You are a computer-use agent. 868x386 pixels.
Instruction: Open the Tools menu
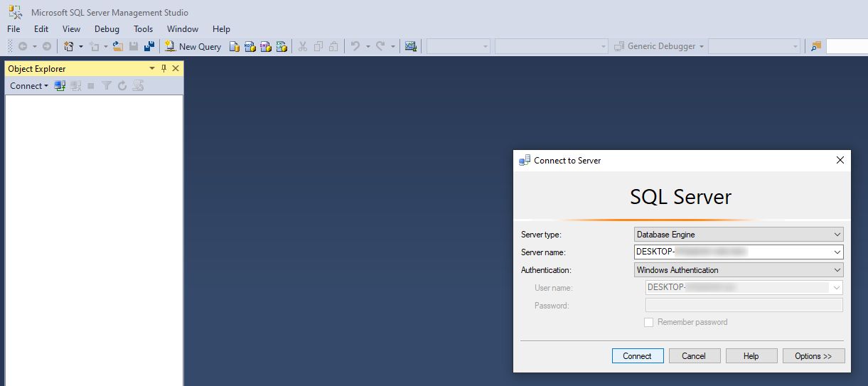(143, 29)
